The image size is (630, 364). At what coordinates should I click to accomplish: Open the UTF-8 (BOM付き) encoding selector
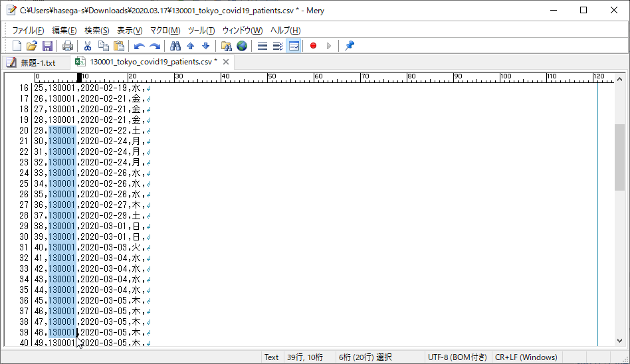[x=457, y=357]
